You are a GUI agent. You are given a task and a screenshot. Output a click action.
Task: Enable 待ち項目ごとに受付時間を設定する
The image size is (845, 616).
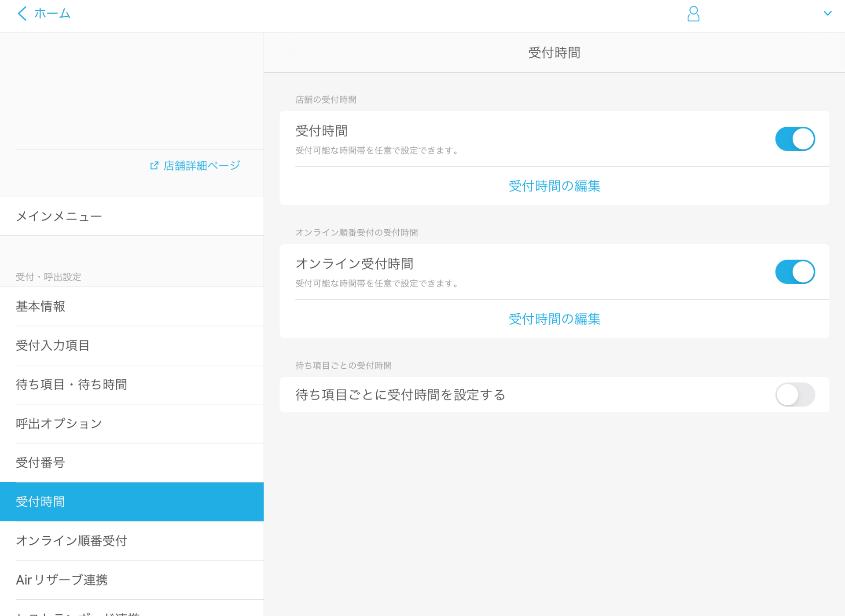(x=795, y=395)
